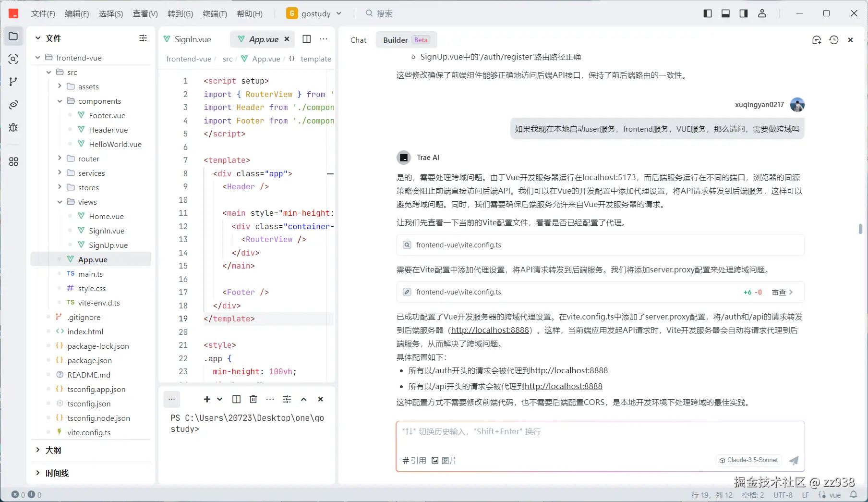The image size is (868, 502).
Task: Open terminal settings sliders icon
Action: [287, 399]
